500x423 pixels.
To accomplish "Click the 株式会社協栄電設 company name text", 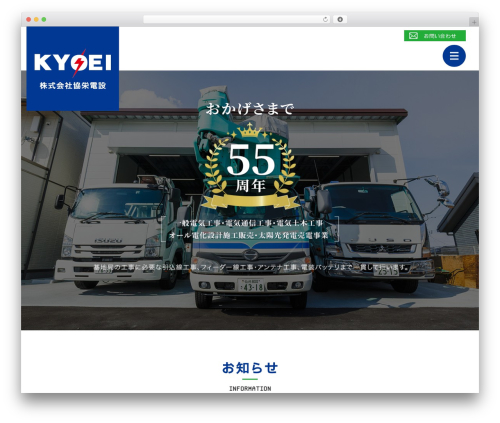I will click(73, 86).
